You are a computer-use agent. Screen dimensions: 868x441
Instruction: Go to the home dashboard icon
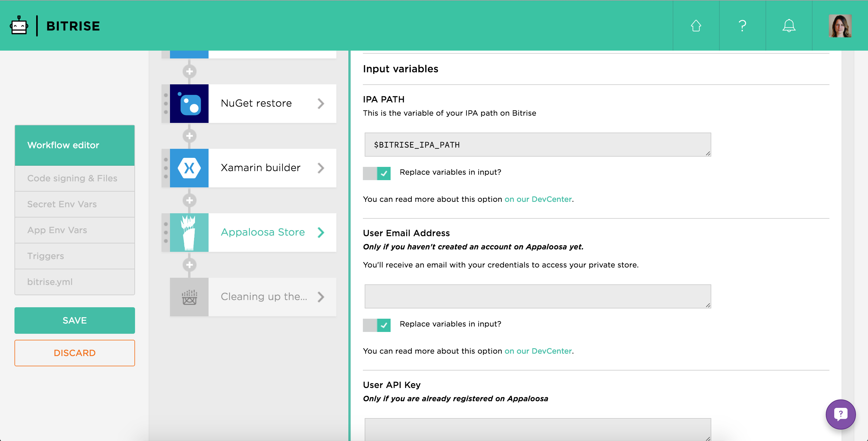[x=696, y=26]
